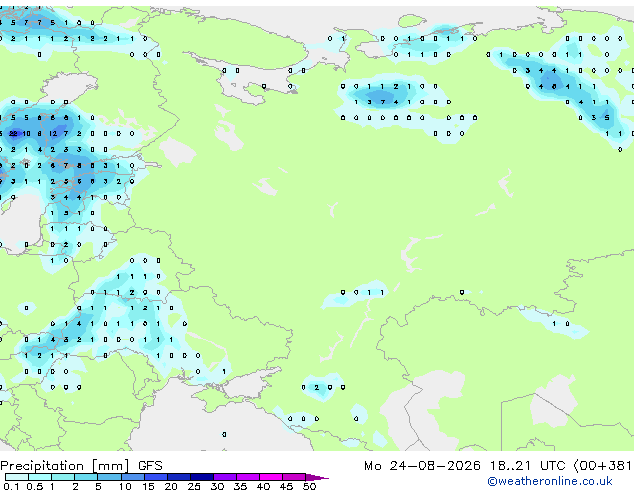Click the 45–50 mm magenta legend box
Screen dimensions: 634x490
point(294,477)
